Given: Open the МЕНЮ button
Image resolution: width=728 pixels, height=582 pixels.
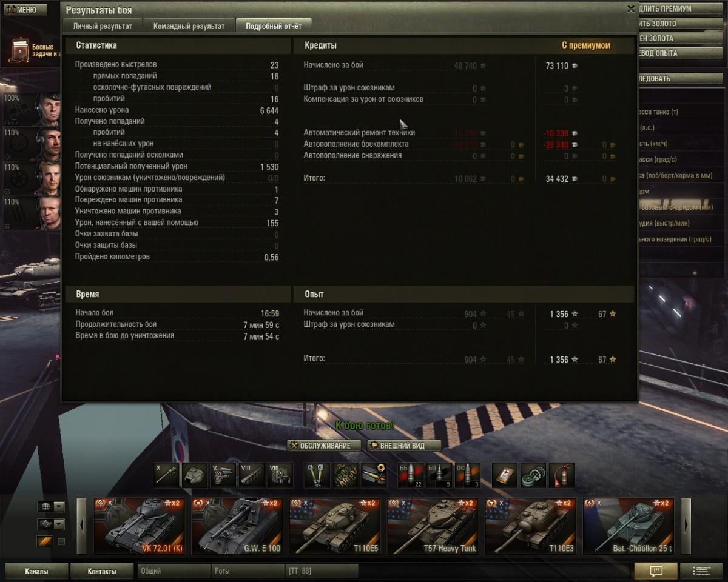Looking at the screenshot, I should [x=24, y=10].
